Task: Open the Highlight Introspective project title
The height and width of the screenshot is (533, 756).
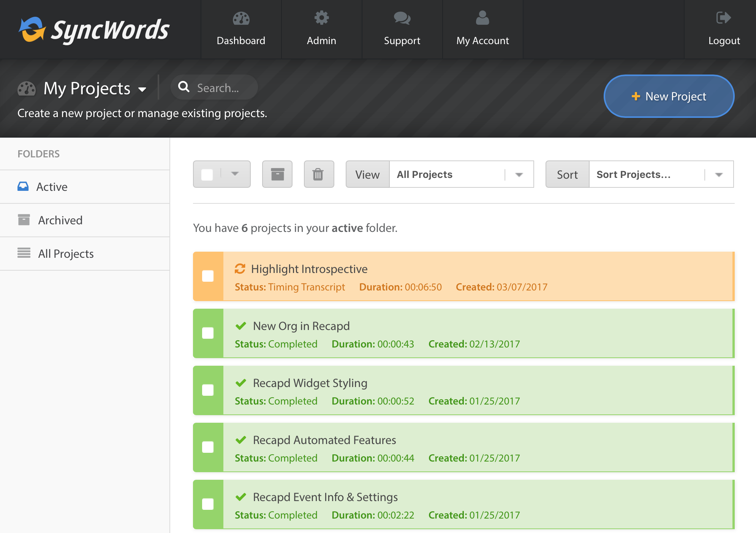Action: tap(309, 269)
